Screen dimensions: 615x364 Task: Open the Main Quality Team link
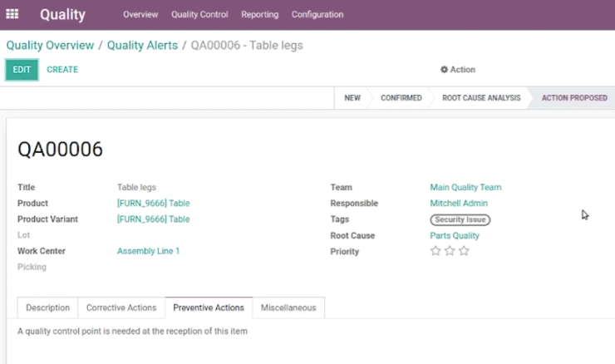click(x=465, y=187)
